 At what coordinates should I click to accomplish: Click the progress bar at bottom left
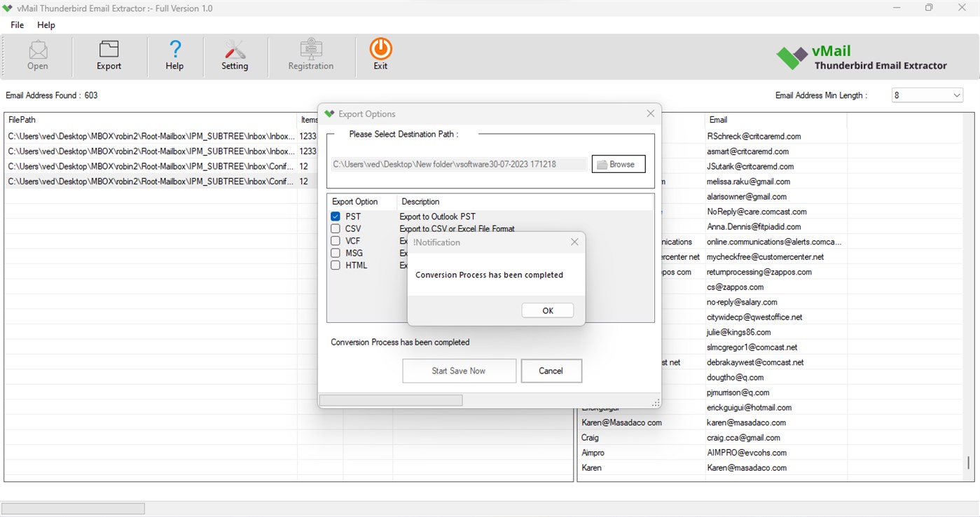[x=73, y=508]
